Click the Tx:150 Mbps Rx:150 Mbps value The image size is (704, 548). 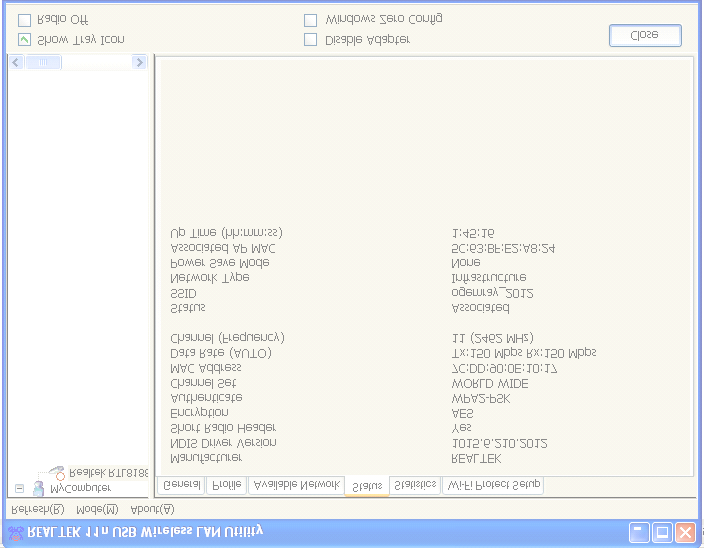coord(524,353)
